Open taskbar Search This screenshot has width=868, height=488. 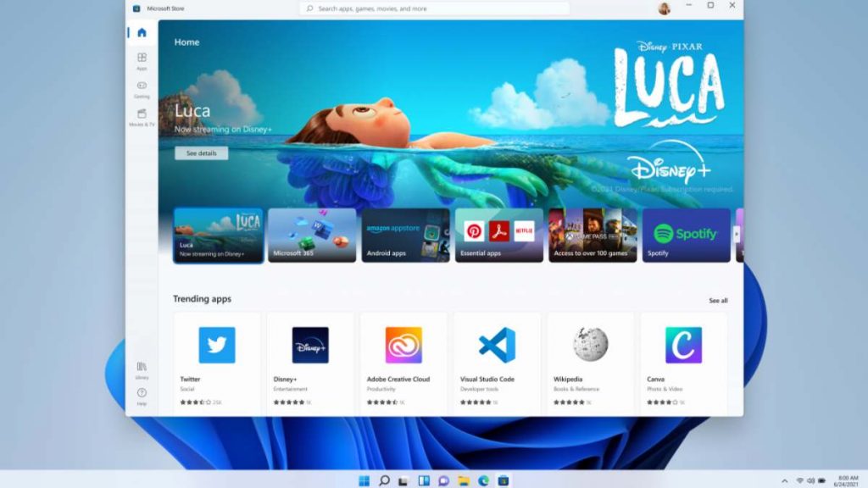pyautogui.click(x=384, y=480)
